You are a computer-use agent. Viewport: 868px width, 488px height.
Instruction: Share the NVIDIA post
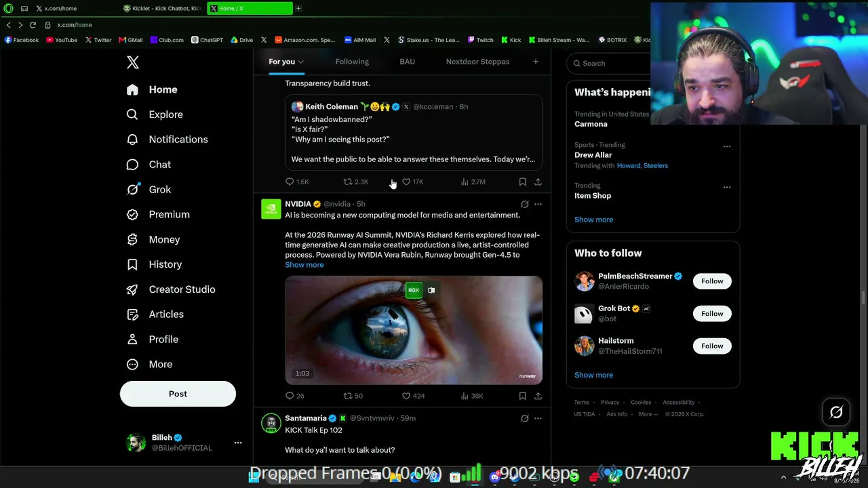coord(538,396)
